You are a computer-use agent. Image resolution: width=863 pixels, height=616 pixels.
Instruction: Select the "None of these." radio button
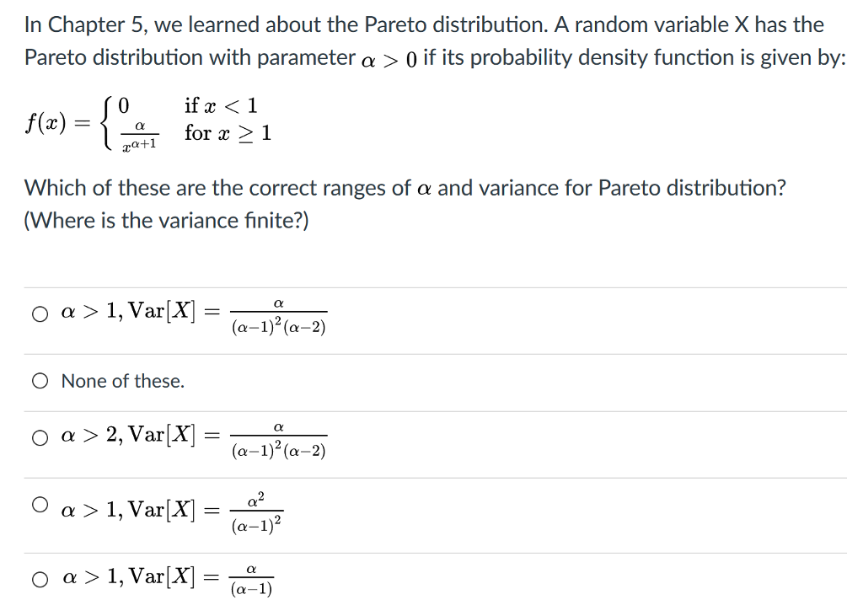point(40,381)
